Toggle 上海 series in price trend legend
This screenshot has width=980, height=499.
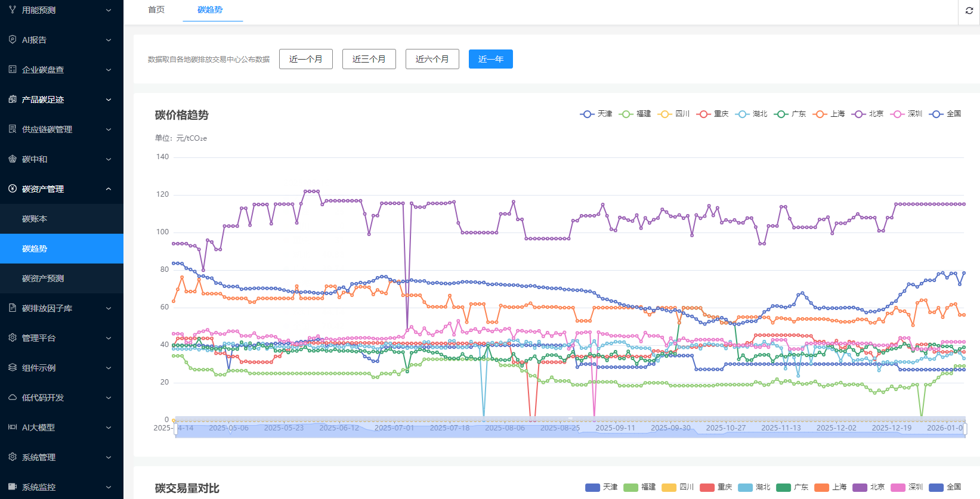[828, 114]
